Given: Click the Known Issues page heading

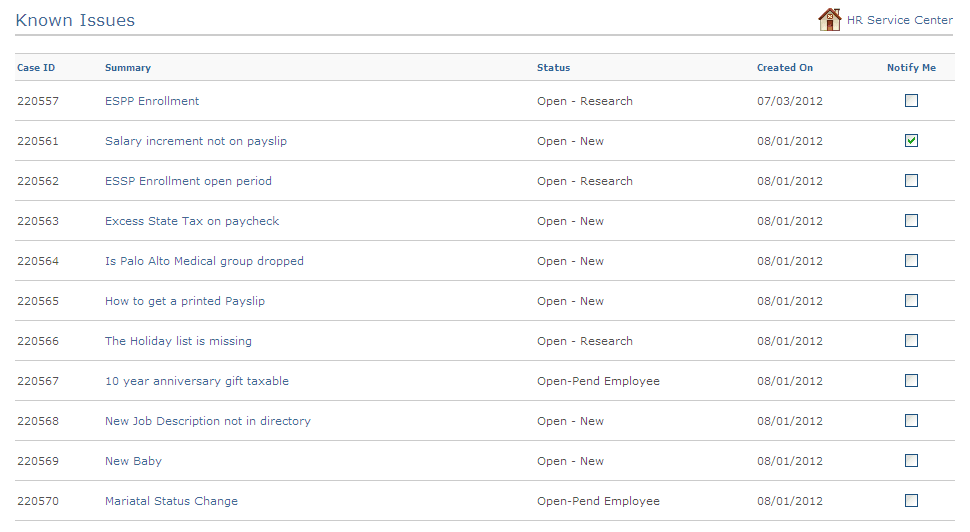Looking at the screenshot, I should tap(75, 20).
